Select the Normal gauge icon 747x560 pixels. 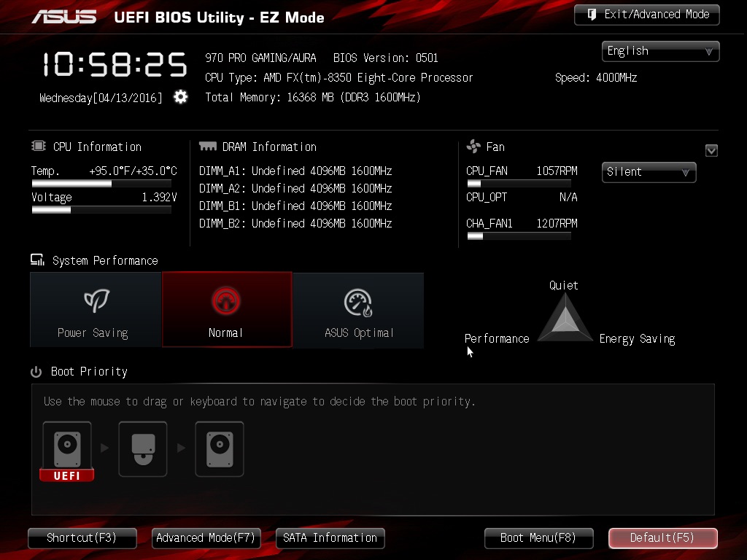(x=226, y=301)
